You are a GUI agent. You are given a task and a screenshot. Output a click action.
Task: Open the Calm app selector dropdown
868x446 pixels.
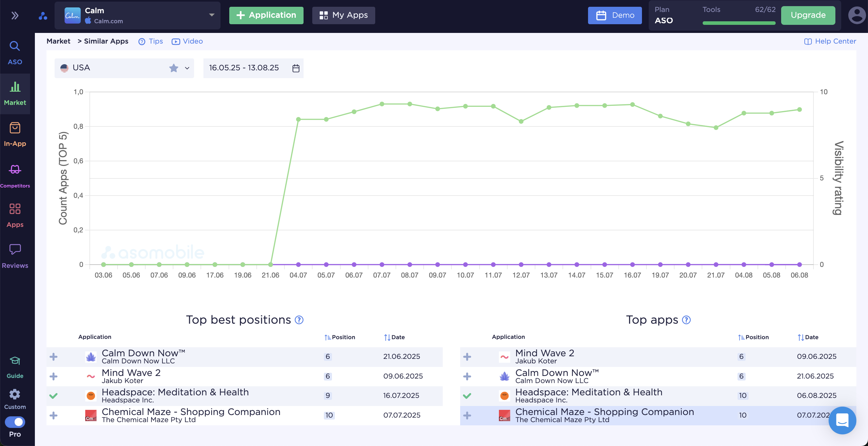[x=138, y=15]
